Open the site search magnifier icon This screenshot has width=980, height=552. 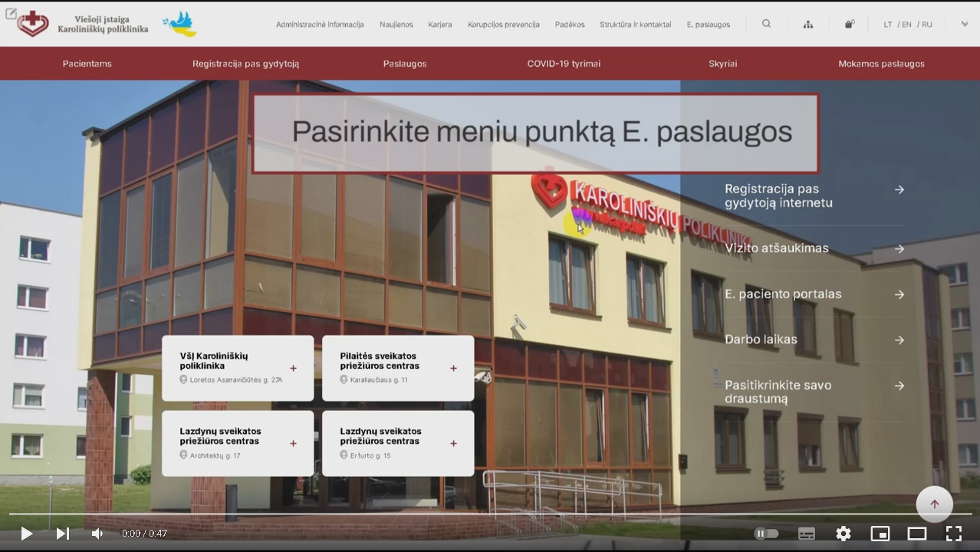point(766,24)
